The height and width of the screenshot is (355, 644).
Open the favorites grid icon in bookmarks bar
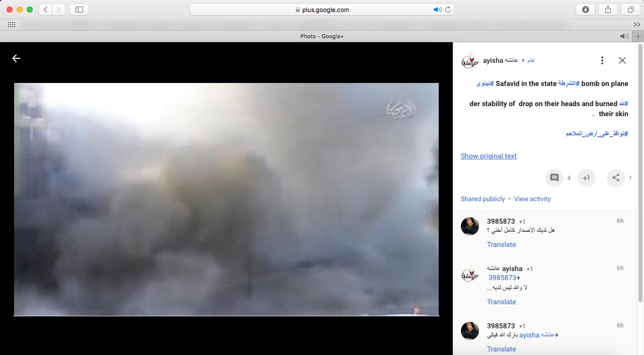(12, 25)
